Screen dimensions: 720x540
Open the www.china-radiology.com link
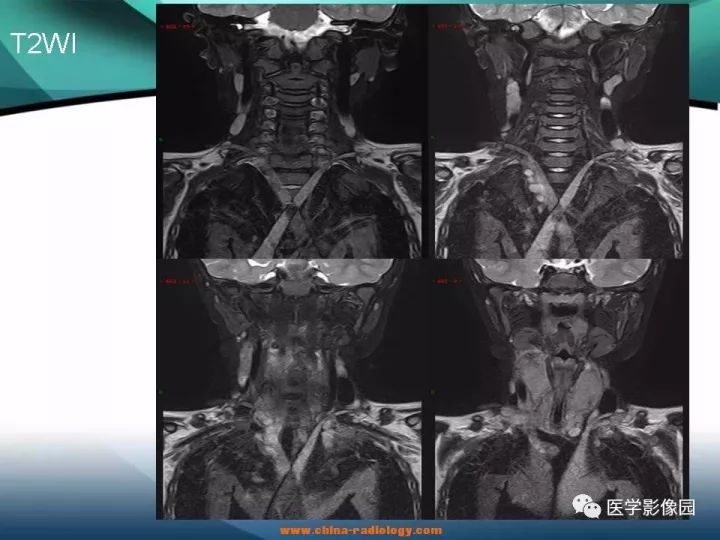click(x=361, y=531)
